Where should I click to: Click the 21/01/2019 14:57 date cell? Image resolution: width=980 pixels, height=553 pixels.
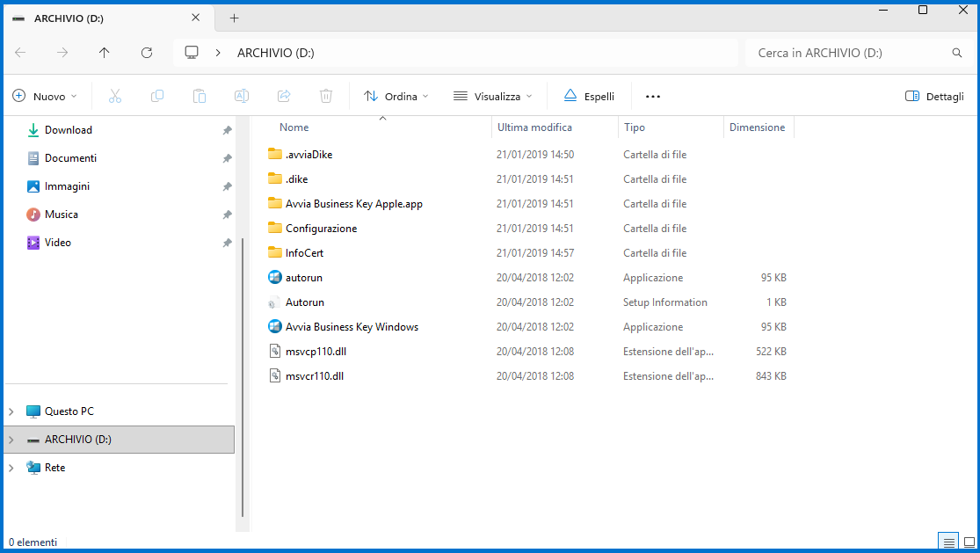tap(535, 252)
